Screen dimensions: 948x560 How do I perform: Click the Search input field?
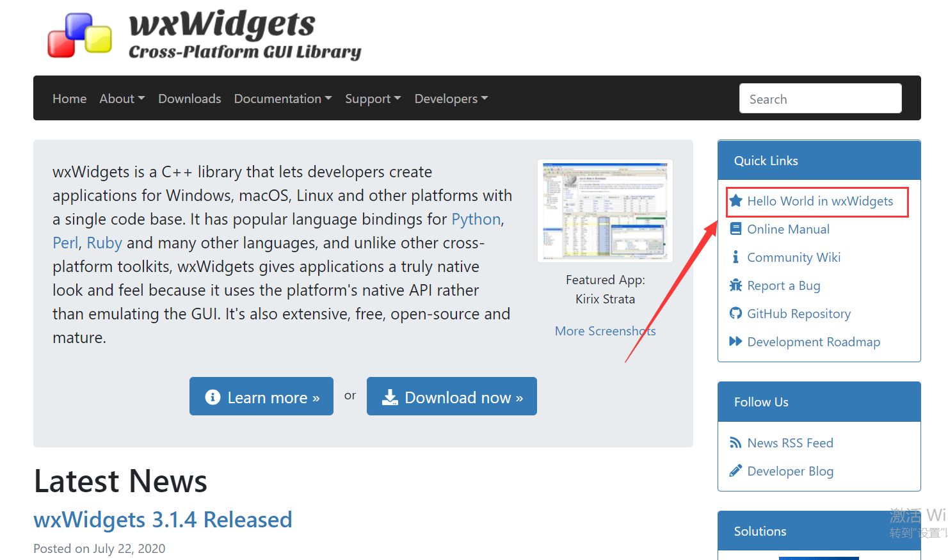click(821, 99)
